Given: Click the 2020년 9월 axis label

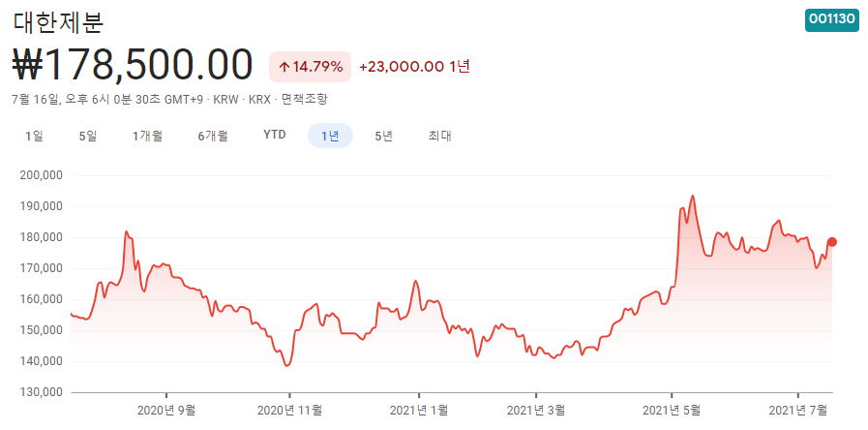Looking at the screenshot, I should click(166, 411).
